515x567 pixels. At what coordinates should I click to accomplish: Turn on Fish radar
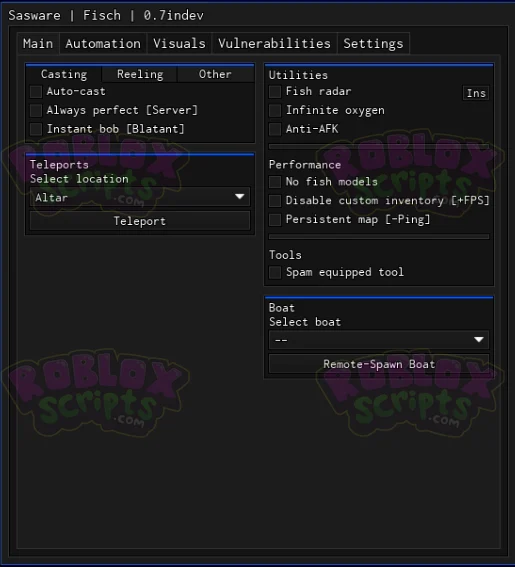click(275, 92)
